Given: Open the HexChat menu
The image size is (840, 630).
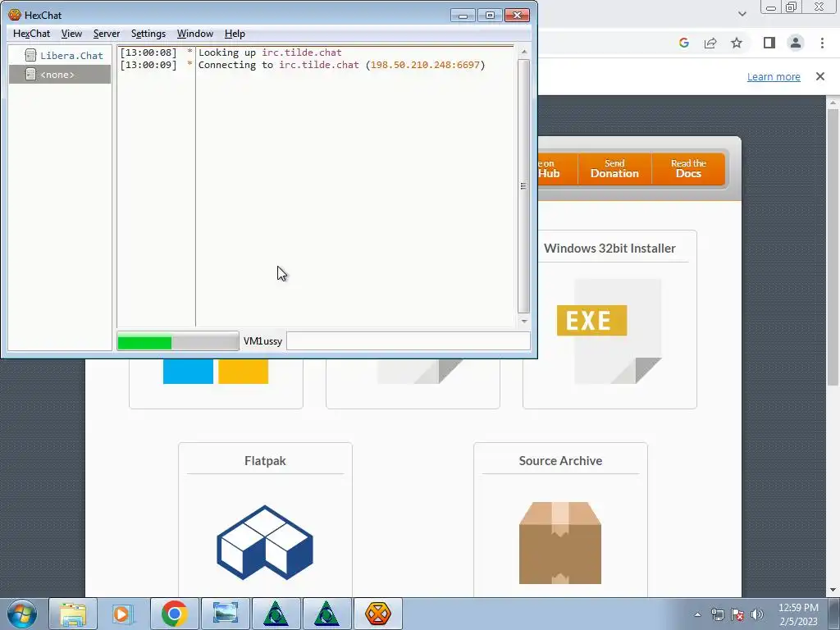Looking at the screenshot, I should (x=31, y=34).
